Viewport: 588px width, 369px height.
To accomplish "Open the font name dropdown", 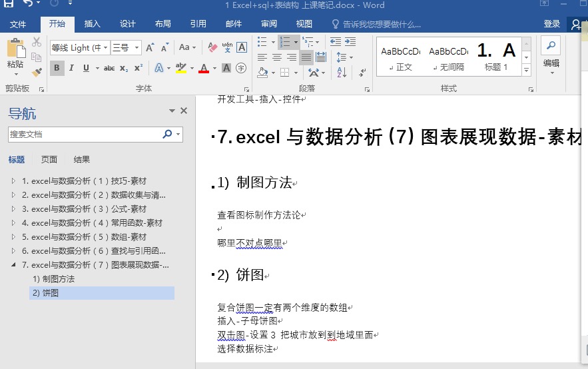I will pos(105,47).
